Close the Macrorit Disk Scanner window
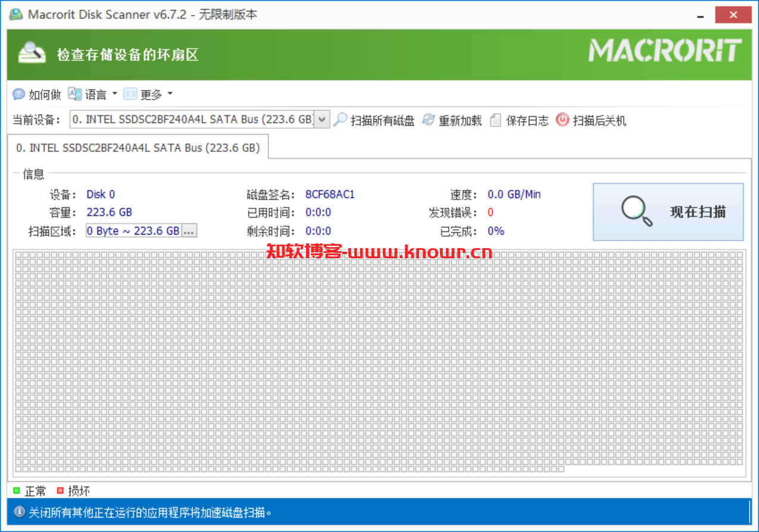Viewport: 759px width, 532px height. tap(733, 15)
